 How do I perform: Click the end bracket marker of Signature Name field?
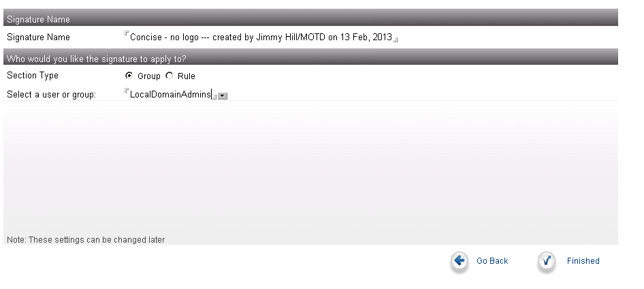(x=396, y=40)
